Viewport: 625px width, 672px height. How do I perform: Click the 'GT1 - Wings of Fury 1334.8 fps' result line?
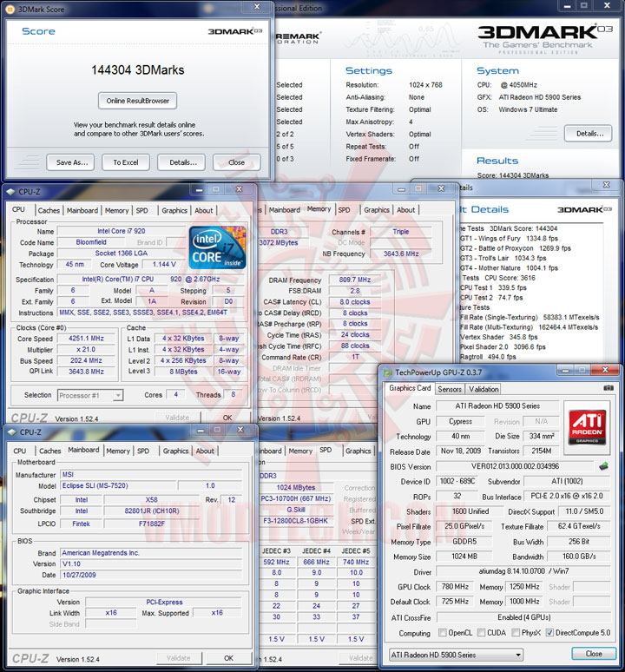509,238
